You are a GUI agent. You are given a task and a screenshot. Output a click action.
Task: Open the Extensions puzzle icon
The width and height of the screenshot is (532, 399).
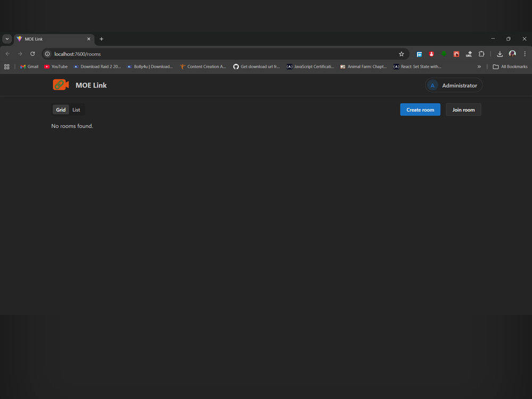pyautogui.click(x=481, y=54)
